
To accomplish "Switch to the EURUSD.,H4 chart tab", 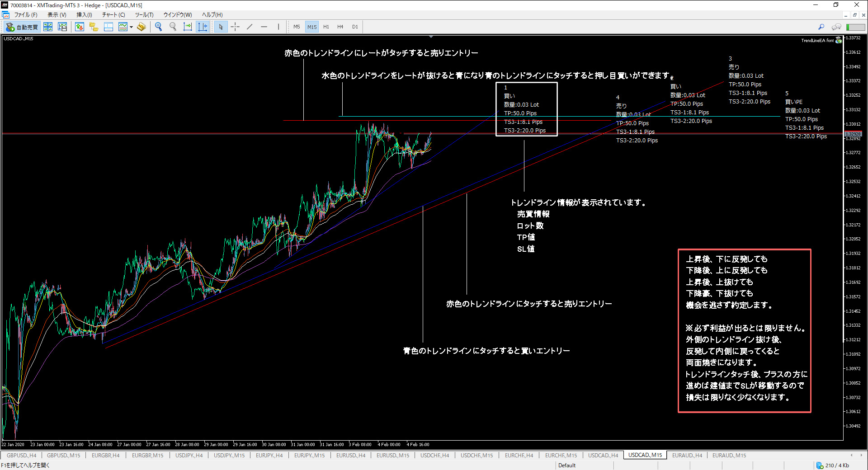I will coord(350,455).
